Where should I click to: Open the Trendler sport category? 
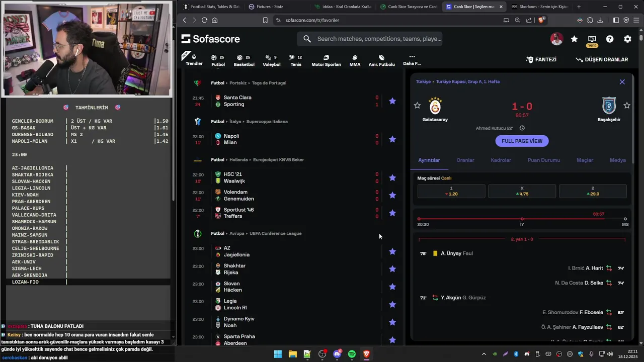(x=194, y=59)
